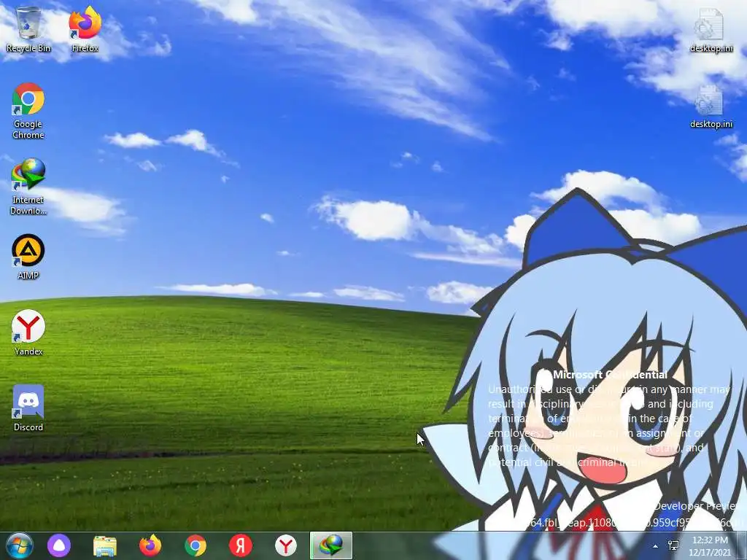Launch Firefox from the taskbar
Image resolution: width=747 pixels, height=560 pixels.
(x=150, y=545)
